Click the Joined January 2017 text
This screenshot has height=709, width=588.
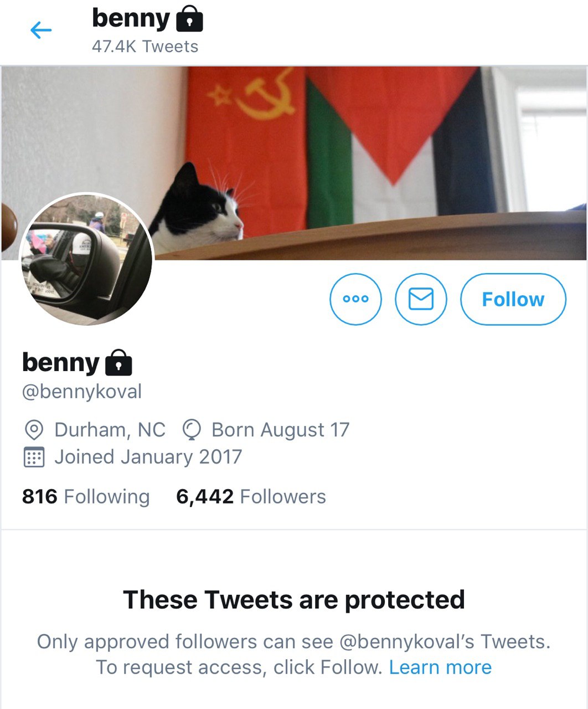tap(148, 457)
